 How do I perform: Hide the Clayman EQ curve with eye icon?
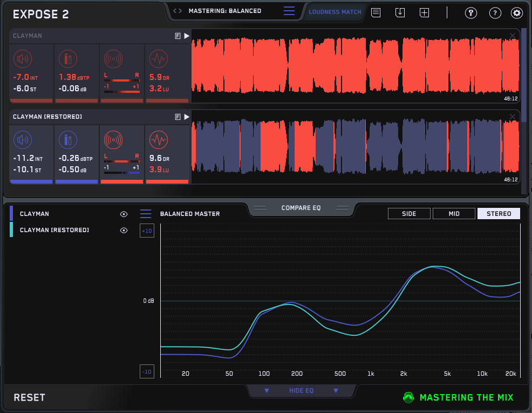click(124, 214)
